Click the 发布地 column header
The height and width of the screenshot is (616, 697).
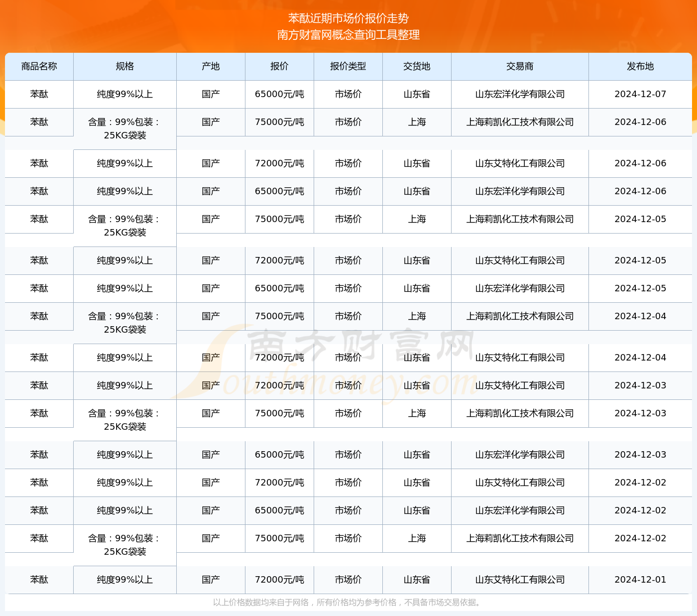640,66
